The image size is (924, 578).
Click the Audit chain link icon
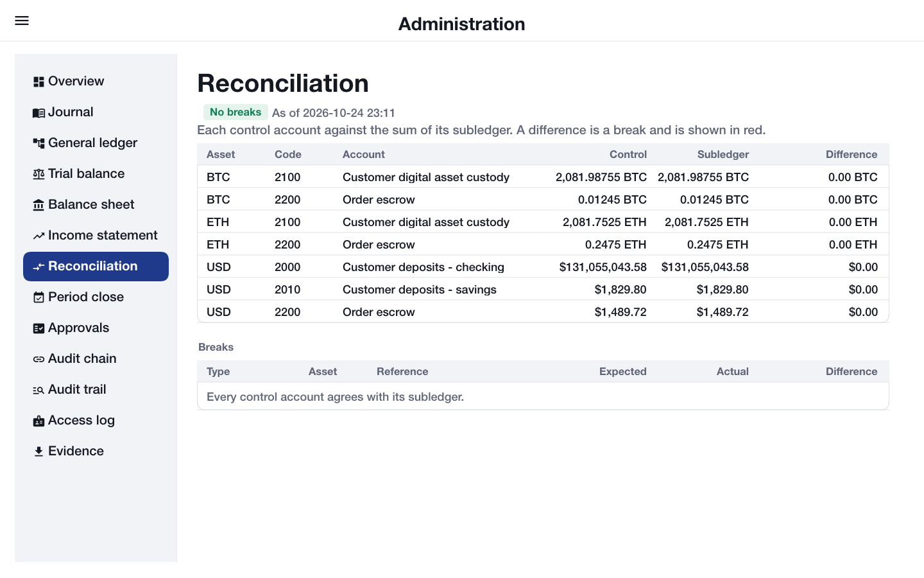pyautogui.click(x=38, y=359)
